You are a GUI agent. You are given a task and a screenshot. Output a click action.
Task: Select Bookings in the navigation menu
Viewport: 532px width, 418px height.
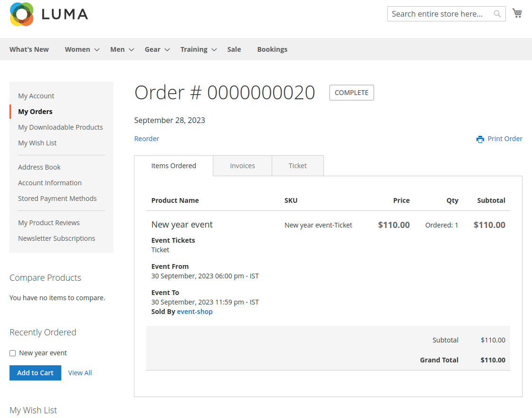pyautogui.click(x=272, y=49)
